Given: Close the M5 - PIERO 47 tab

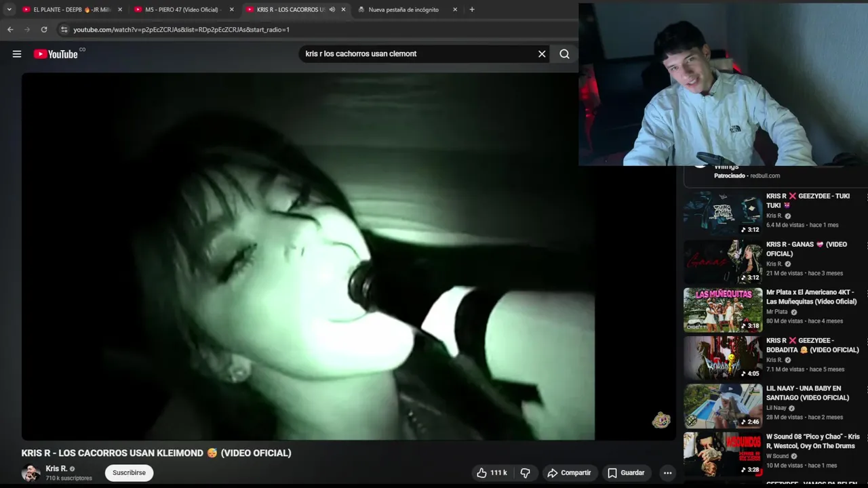Looking at the screenshot, I should 232,9.
